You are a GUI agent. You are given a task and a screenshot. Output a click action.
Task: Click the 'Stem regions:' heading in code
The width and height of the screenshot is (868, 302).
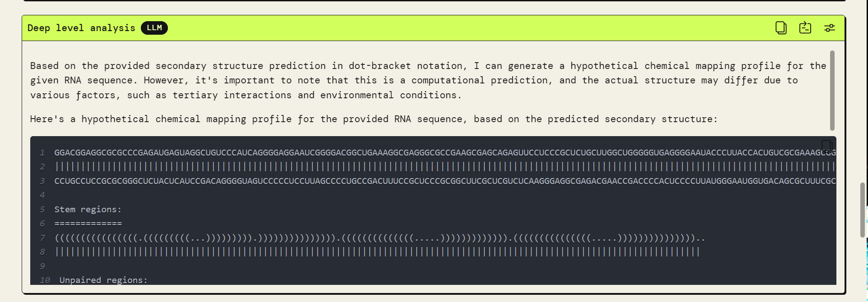click(88, 210)
